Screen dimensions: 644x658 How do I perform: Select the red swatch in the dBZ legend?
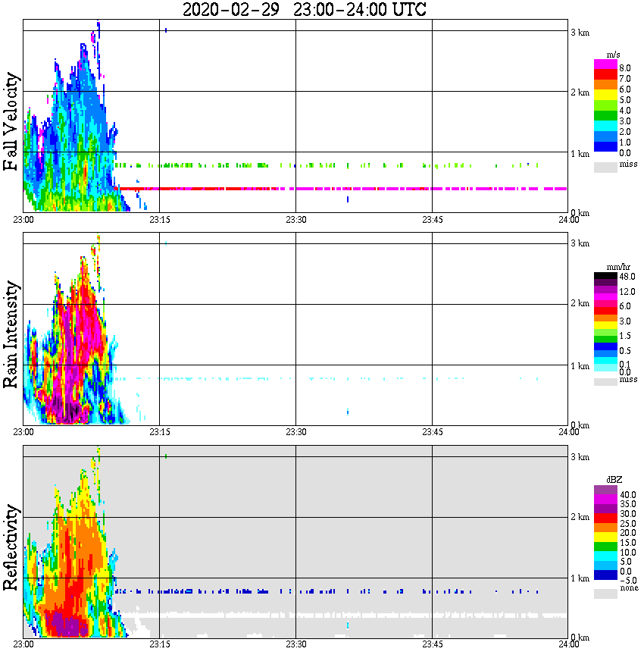(x=605, y=518)
